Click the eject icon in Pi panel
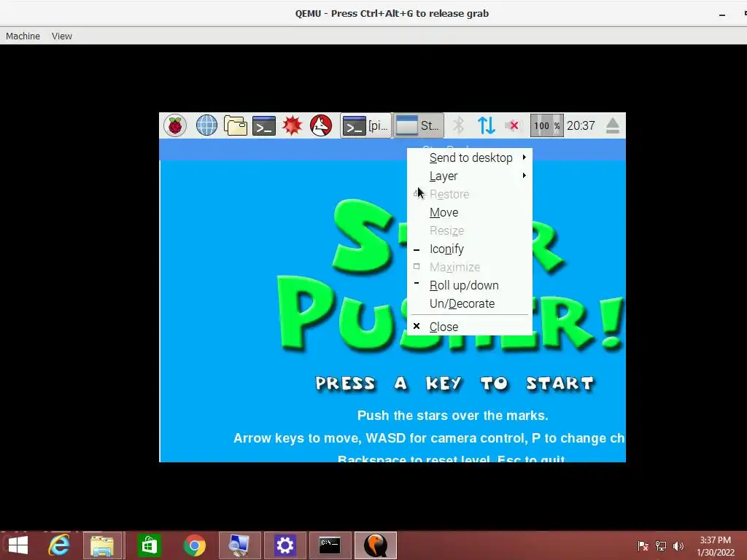747x560 pixels. pyautogui.click(x=613, y=125)
